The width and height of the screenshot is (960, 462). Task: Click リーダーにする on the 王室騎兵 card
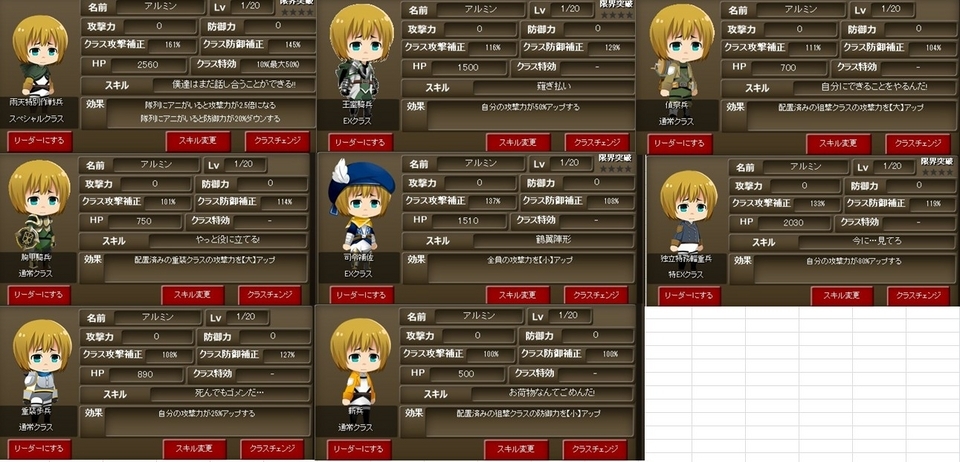click(x=361, y=143)
